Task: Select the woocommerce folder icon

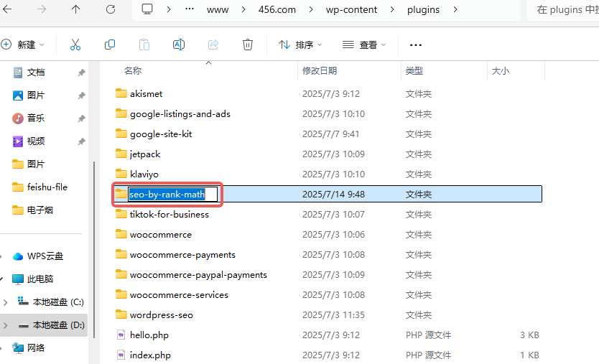Action: (121, 235)
